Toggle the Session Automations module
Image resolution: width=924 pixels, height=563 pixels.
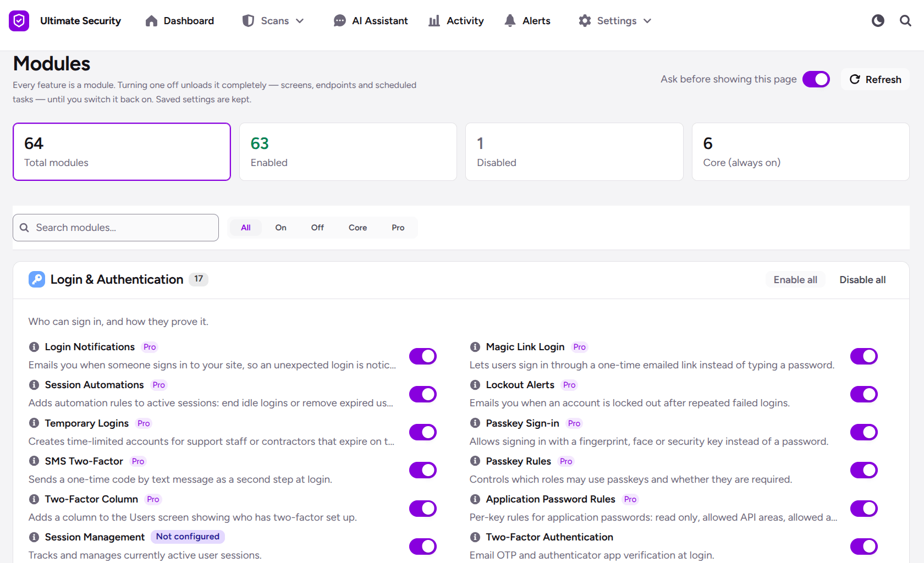[x=423, y=394]
